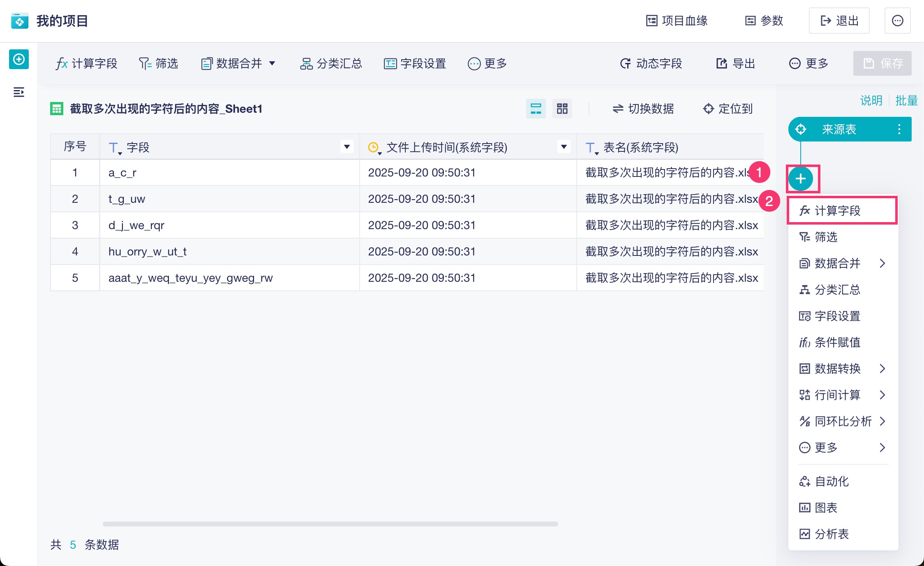Open 文件上传时间 column dropdown arrow

(x=564, y=146)
